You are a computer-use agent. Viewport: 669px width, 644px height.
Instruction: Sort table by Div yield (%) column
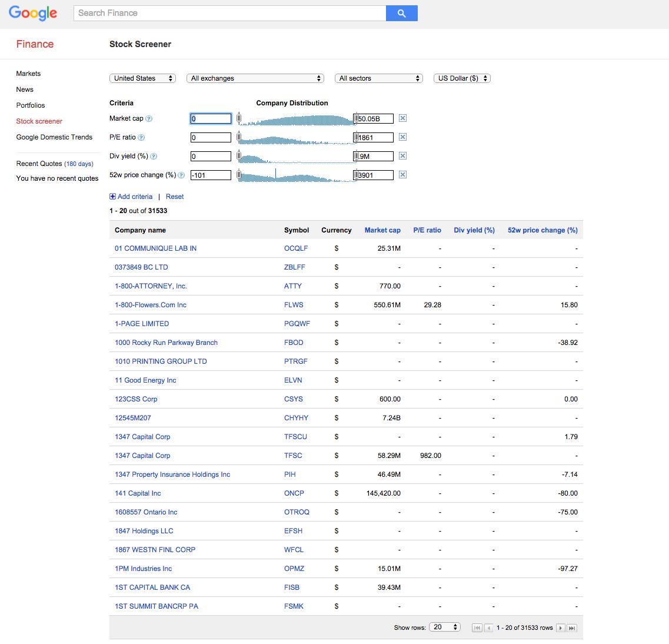474,230
